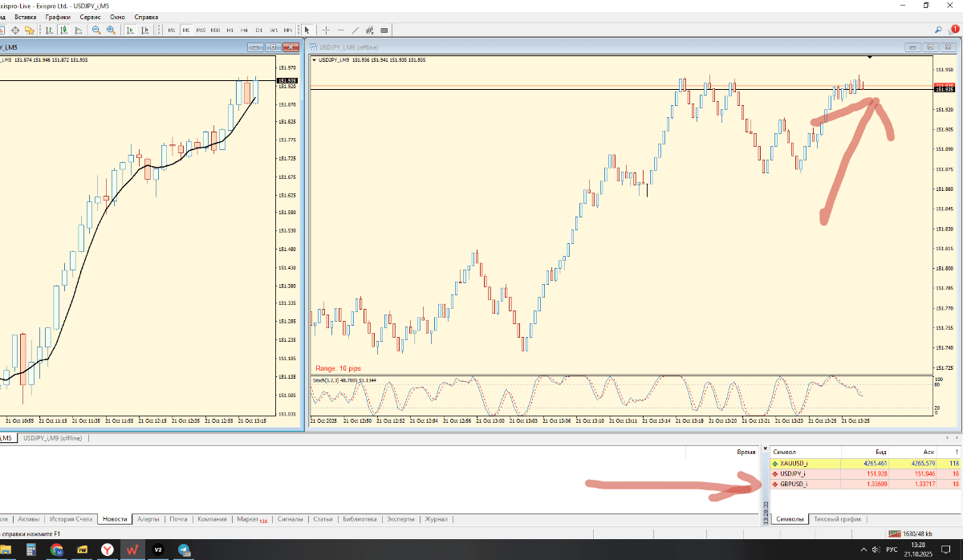Enable the M15 timeframe

click(200, 30)
